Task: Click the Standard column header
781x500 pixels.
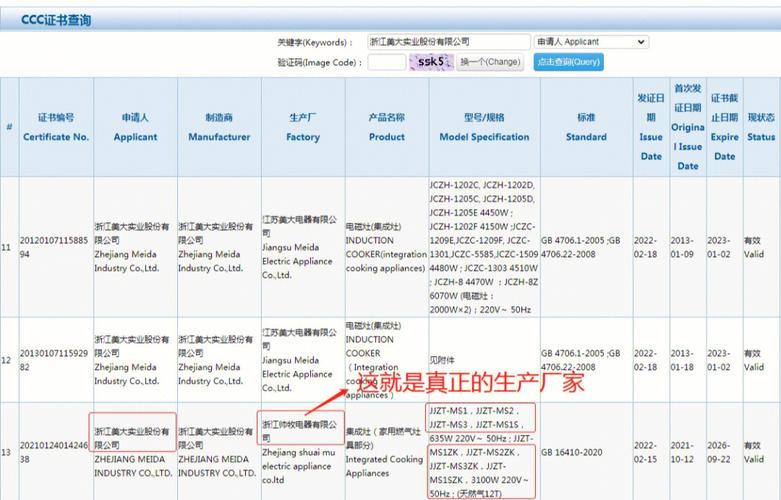Action: click(586, 127)
